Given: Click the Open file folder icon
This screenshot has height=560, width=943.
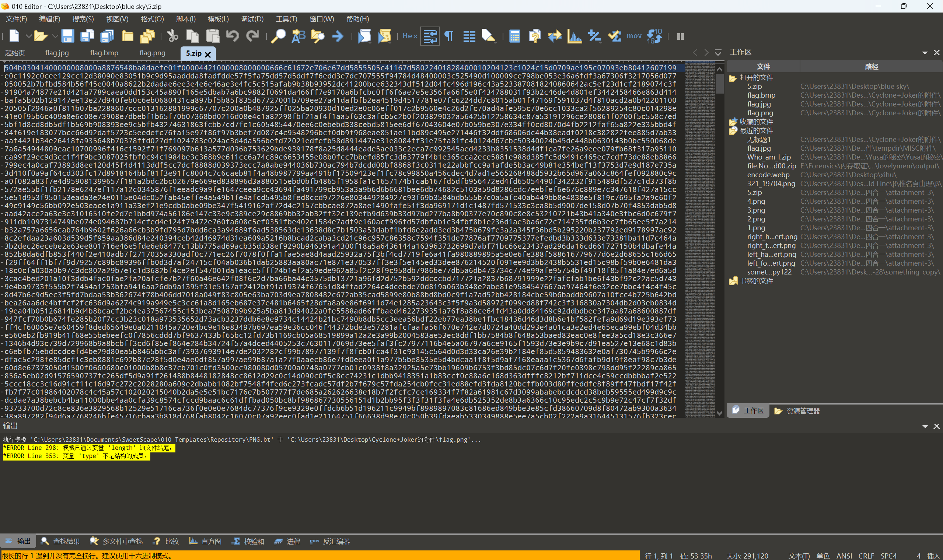Looking at the screenshot, I should [41, 36].
